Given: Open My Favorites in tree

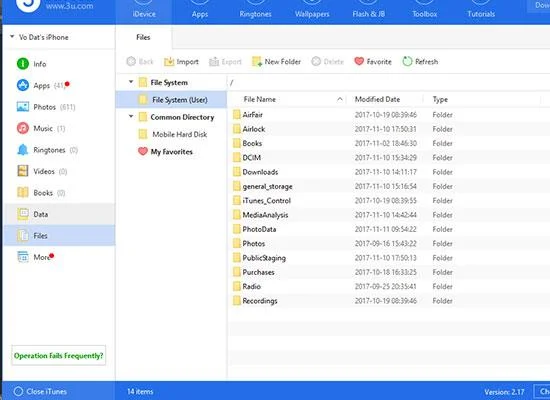Looking at the screenshot, I should (x=165, y=152).
